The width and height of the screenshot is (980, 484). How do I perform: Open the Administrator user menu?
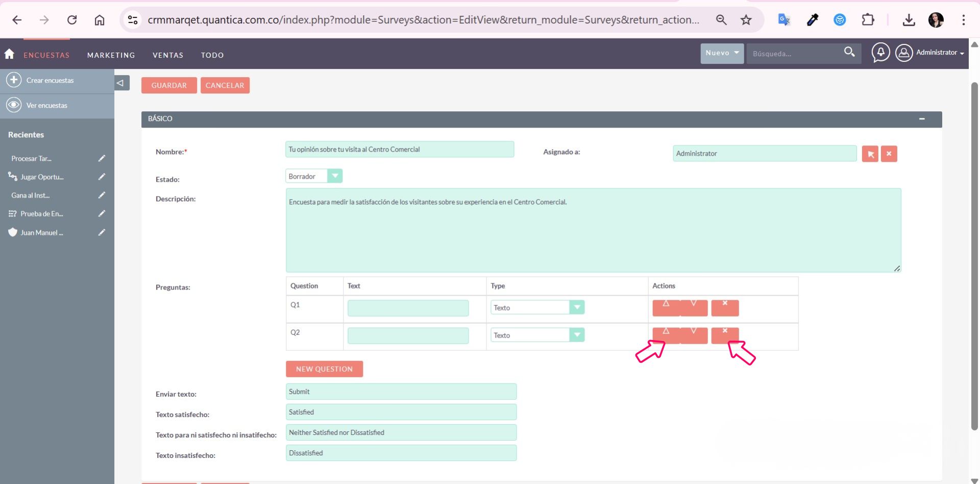point(930,53)
